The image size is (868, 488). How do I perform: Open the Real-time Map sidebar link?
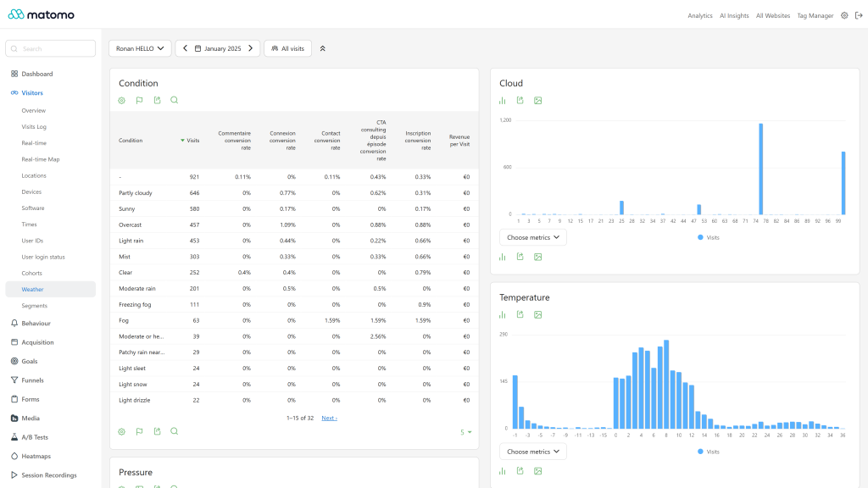click(41, 159)
